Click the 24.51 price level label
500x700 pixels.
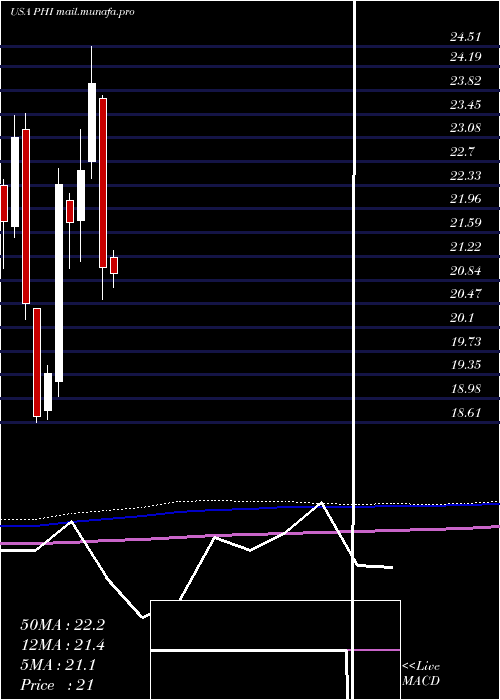465,37
